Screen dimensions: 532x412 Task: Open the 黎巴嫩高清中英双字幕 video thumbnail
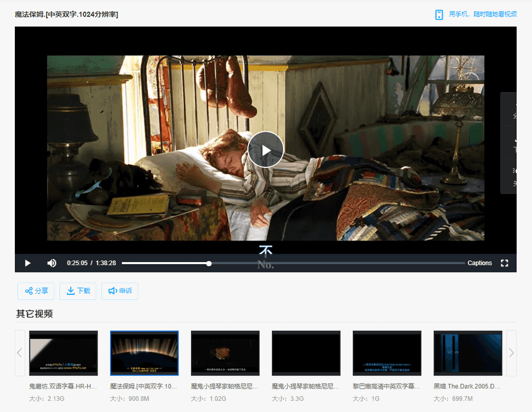pos(387,353)
